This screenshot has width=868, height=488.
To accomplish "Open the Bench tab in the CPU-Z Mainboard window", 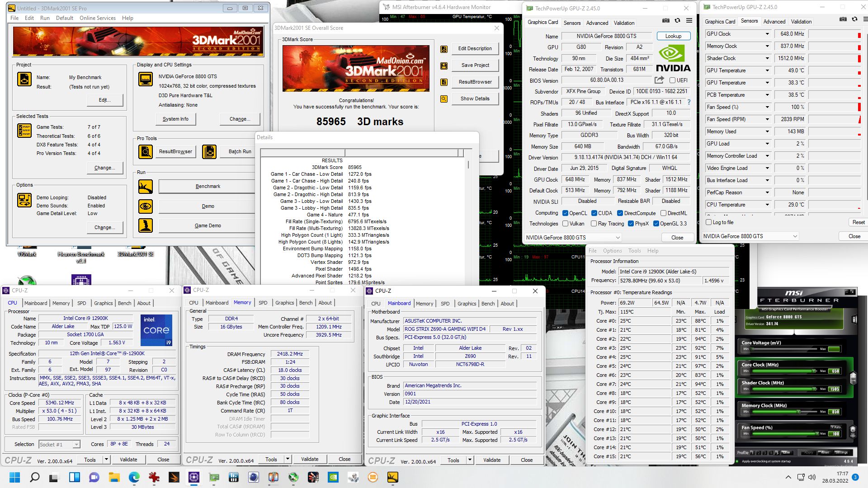I will point(488,304).
